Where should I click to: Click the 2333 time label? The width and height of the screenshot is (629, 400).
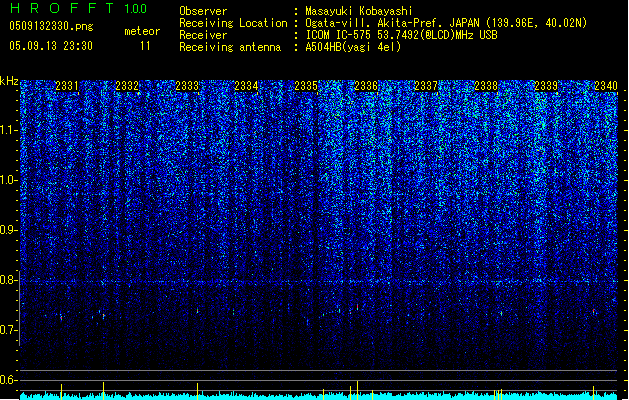[x=187, y=85]
